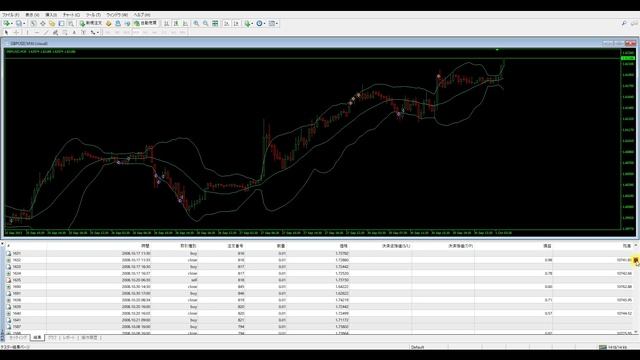Sort results by 損益 column header
640x360 pixels.
[547, 246]
